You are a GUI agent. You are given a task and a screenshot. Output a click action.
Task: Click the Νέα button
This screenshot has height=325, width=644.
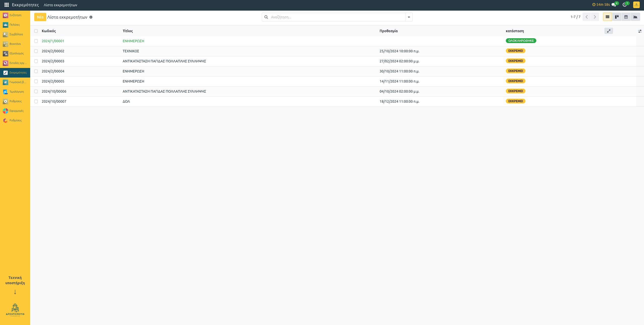pos(40,17)
